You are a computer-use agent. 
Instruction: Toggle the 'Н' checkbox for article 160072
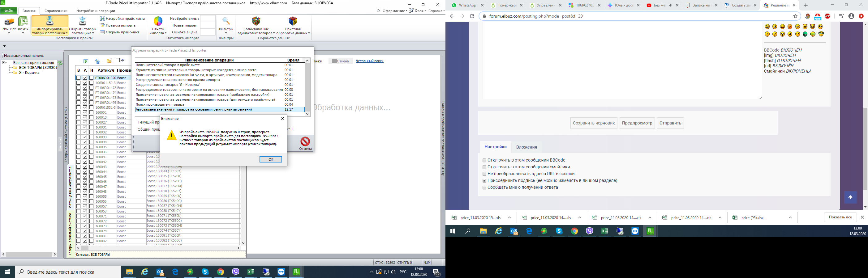91,221
